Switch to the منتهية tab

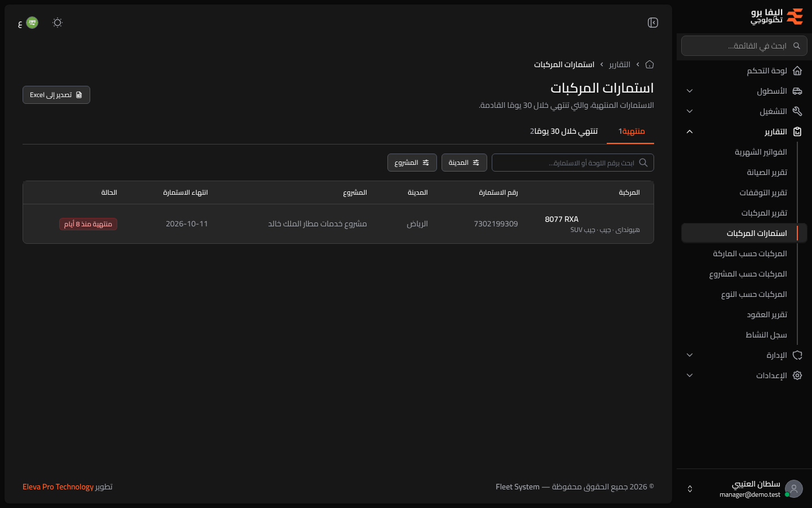(632, 132)
